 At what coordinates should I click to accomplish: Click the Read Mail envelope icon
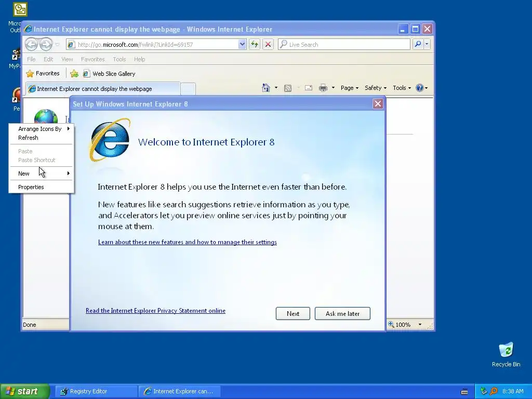[x=309, y=88]
